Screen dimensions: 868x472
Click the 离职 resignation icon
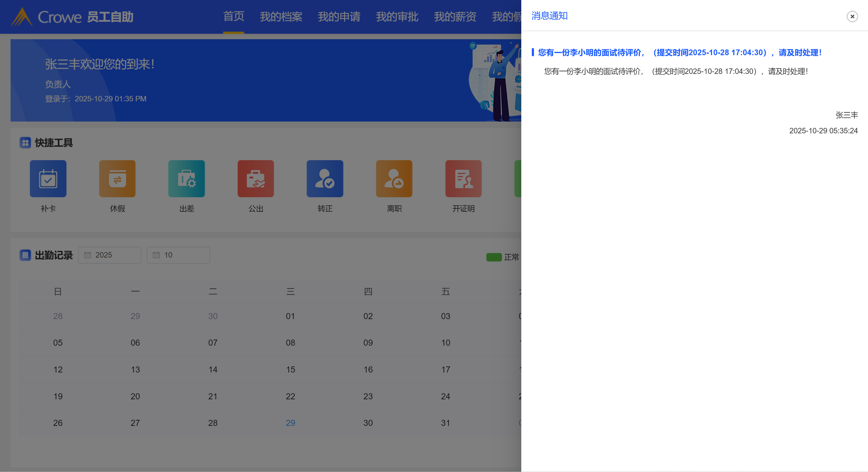click(x=394, y=179)
